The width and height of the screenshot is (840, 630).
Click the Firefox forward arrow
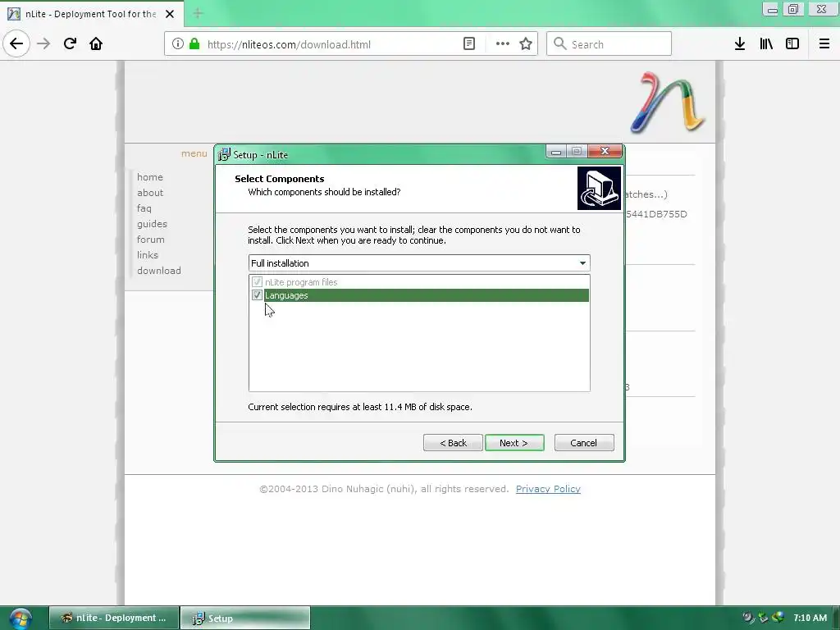(43, 44)
